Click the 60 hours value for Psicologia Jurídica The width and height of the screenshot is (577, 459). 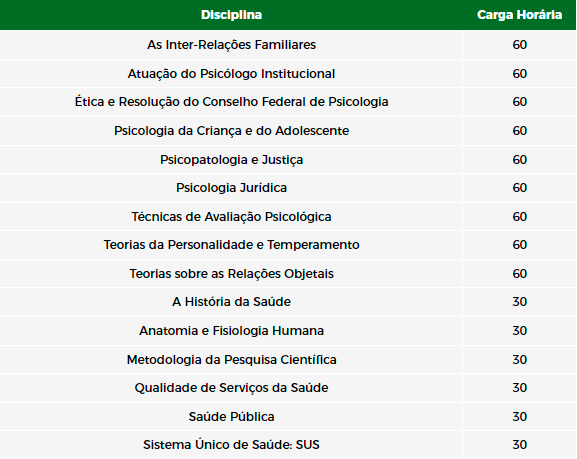pos(520,188)
